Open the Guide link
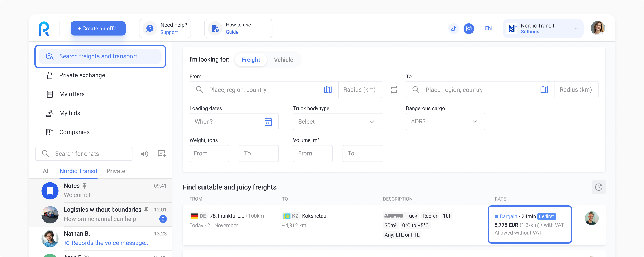This screenshot has height=257, width=644. pos(232,32)
